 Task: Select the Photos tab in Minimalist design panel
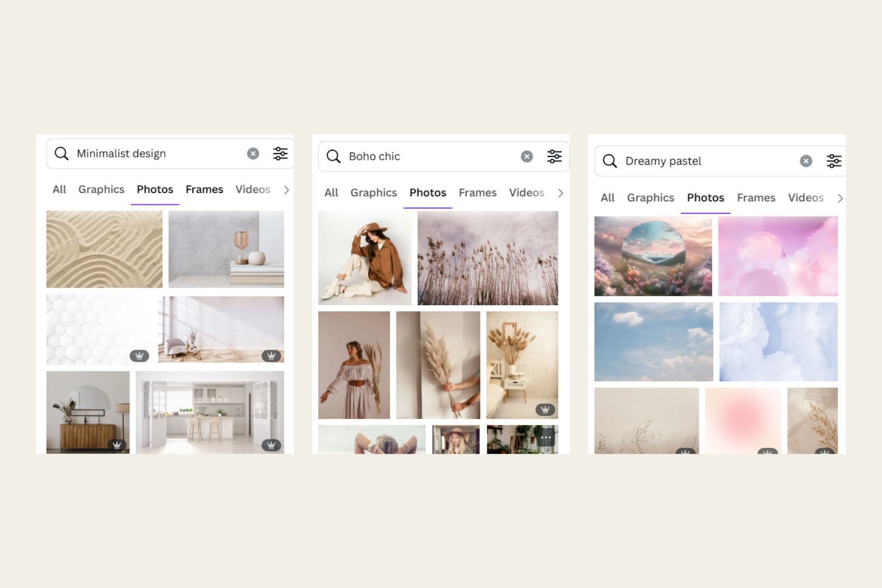155,189
